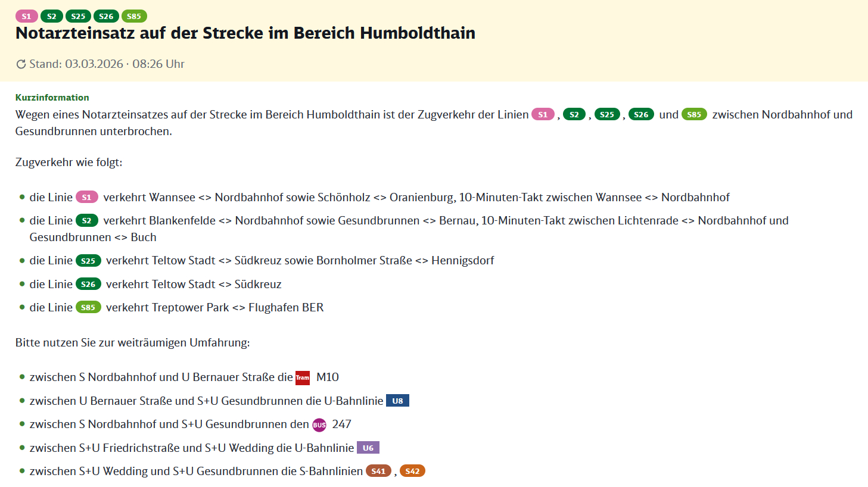Image resolution: width=868 pixels, height=487 pixels.
Task: Click the Stand 03.03.2026 timestamp text
Action: [107, 64]
